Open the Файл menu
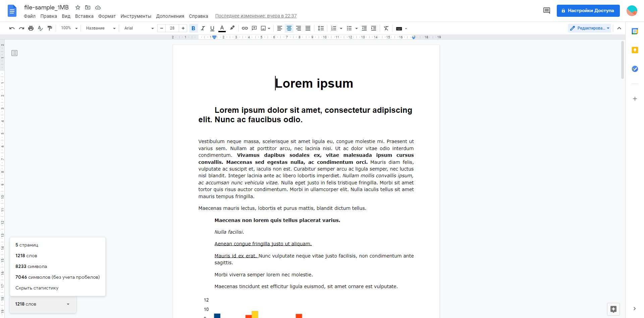644x318 pixels. pyautogui.click(x=30, y=16)
